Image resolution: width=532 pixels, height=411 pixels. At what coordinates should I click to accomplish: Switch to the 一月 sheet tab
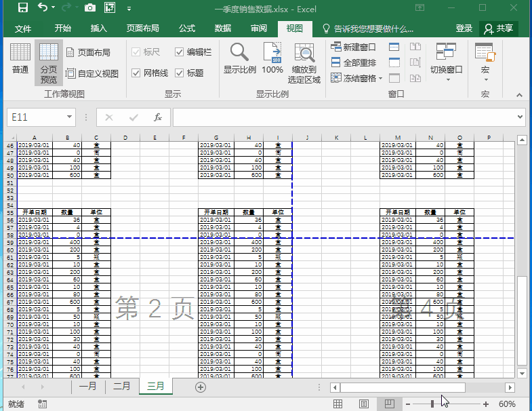88,387
